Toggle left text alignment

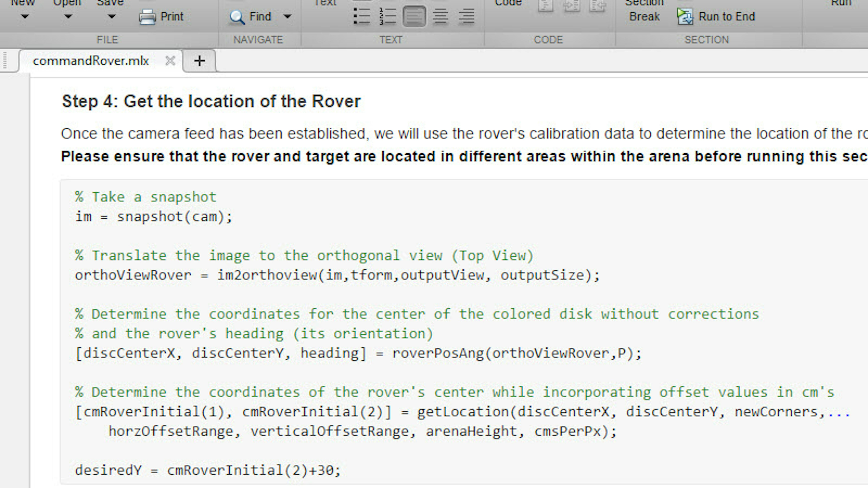click(x=414, y=16)
